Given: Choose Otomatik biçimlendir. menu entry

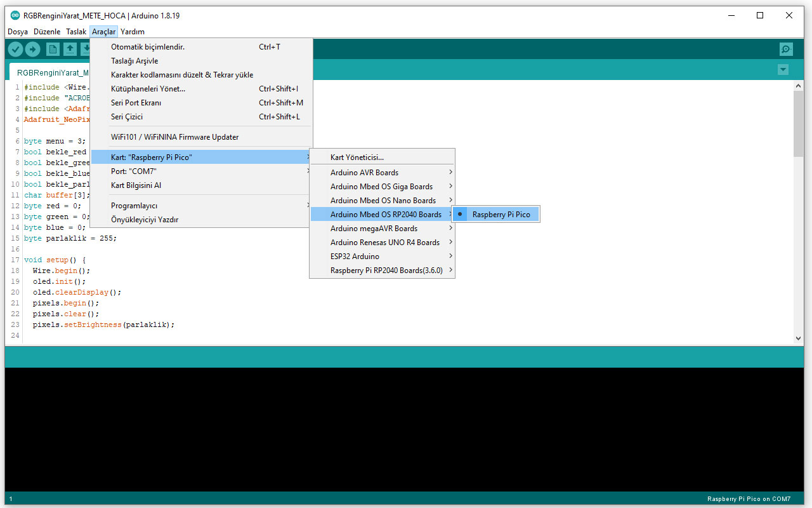Looking at the screenshot, I should click(201, 47).
